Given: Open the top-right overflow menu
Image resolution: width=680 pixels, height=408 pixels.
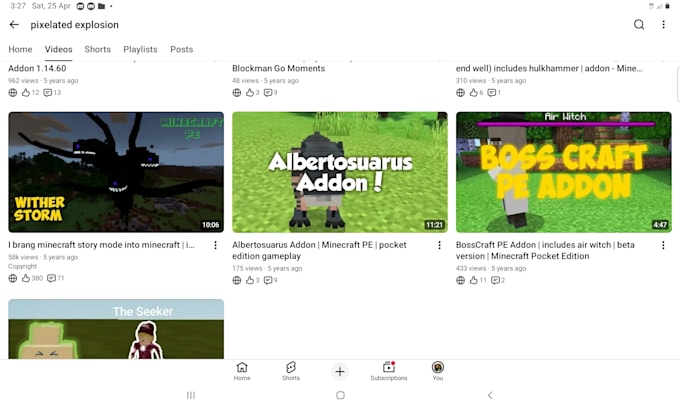Looking at the screenshot, I should tap(663, 25).
